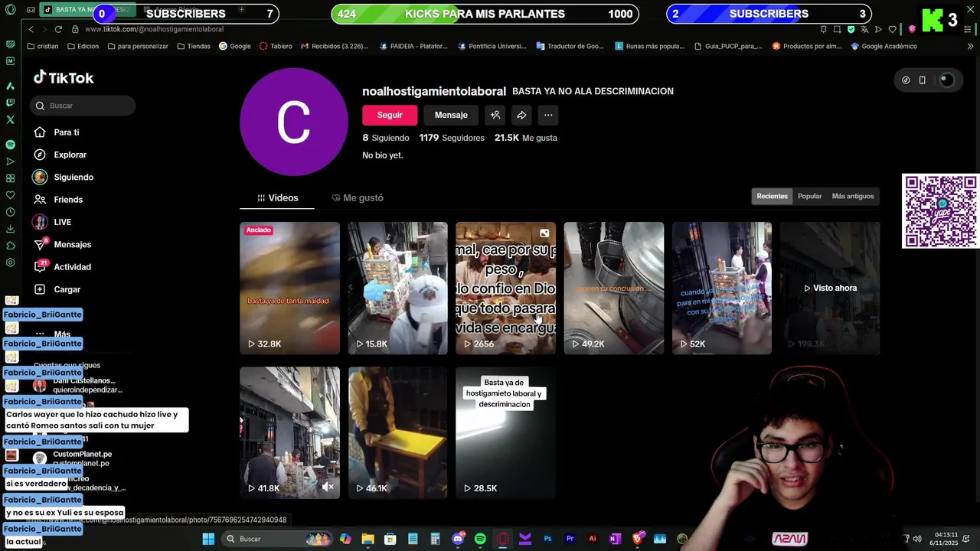Viewport: 980px width, 551px height.
Task: Open Photoshop from the taskbar
Action: pos(547,539)
